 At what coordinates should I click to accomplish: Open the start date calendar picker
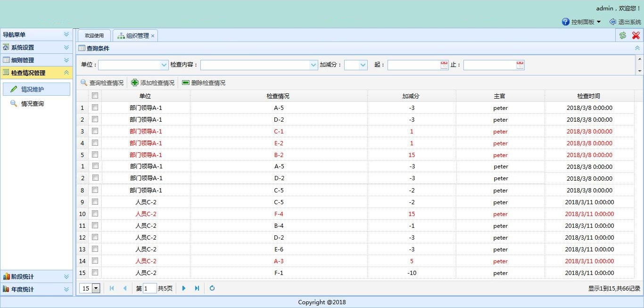click(x=444, y=65)
